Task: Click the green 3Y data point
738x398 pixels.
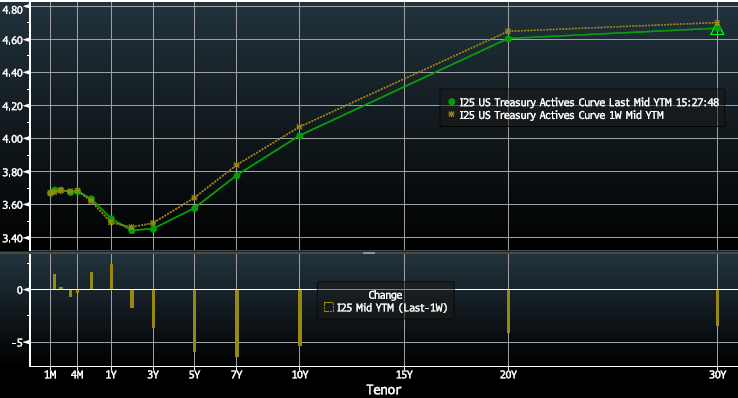Action: (153, 229)
